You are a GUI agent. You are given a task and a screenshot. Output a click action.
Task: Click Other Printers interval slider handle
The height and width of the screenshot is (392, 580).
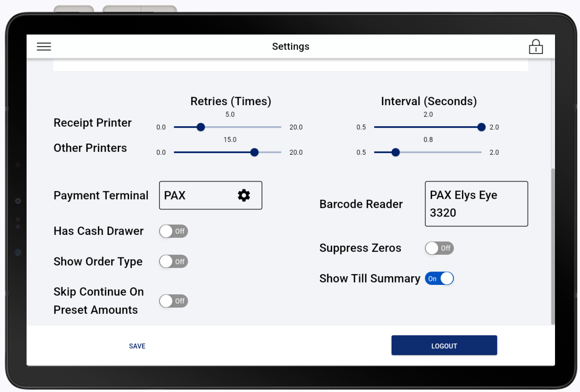pos(396,152)
